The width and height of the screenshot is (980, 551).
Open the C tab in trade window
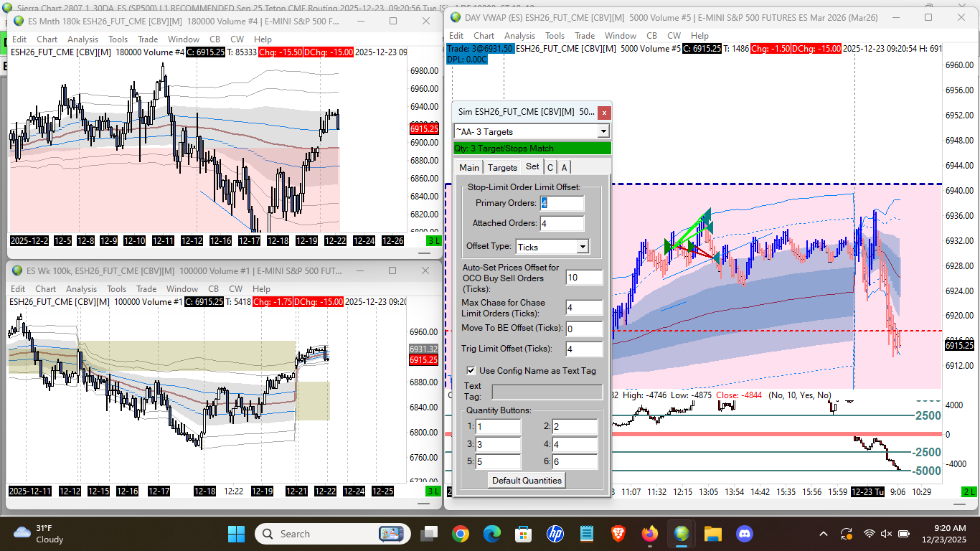(x=550, y=167)
